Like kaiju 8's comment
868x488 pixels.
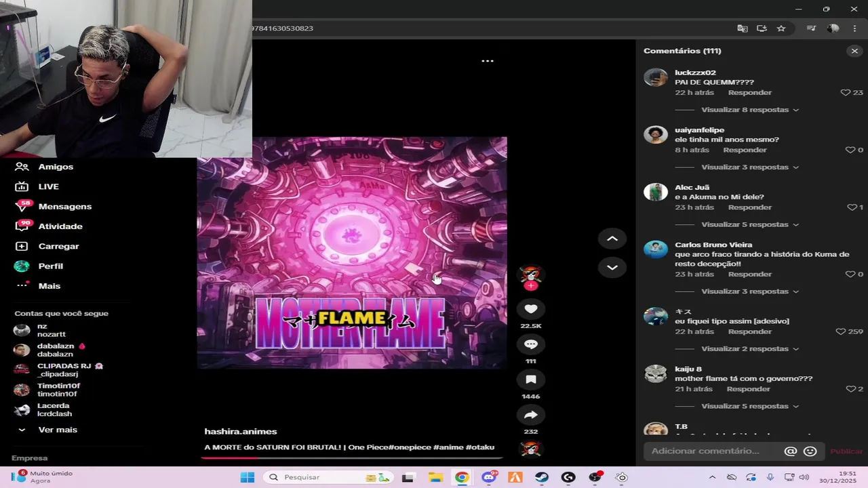click(850, 389)
